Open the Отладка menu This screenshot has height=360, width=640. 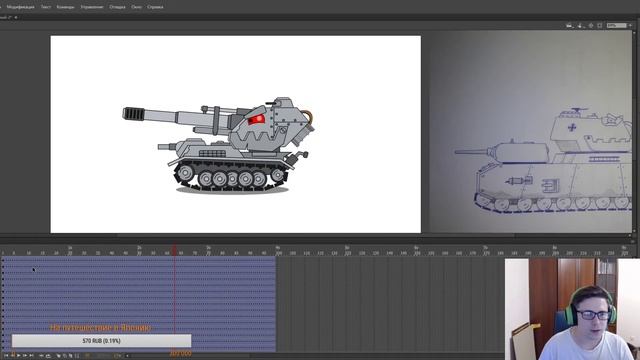[x=117, y=7]
